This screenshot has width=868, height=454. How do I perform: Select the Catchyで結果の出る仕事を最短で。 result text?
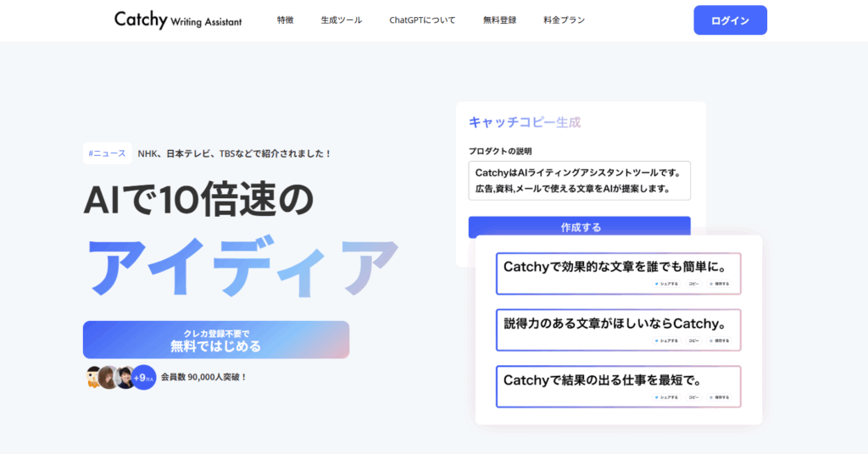coord(603,380)
